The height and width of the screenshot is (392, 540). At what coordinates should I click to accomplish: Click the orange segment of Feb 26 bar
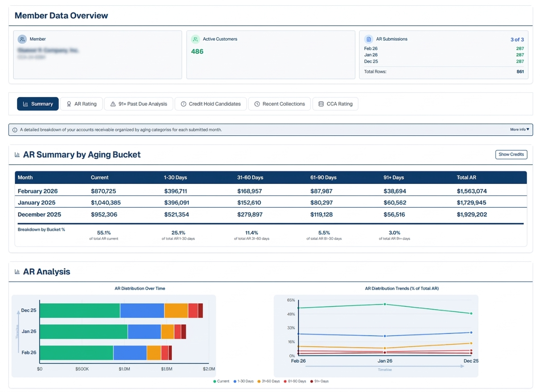(x=154, y=353)
